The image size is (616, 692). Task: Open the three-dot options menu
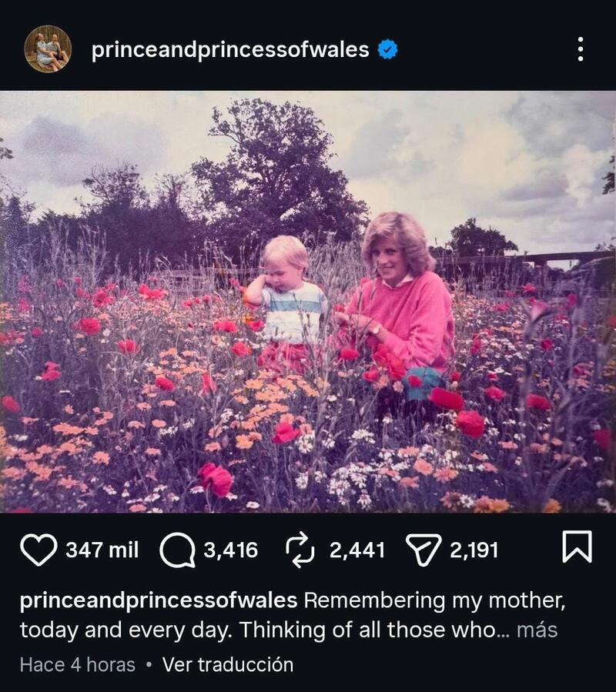click(581, 49)
